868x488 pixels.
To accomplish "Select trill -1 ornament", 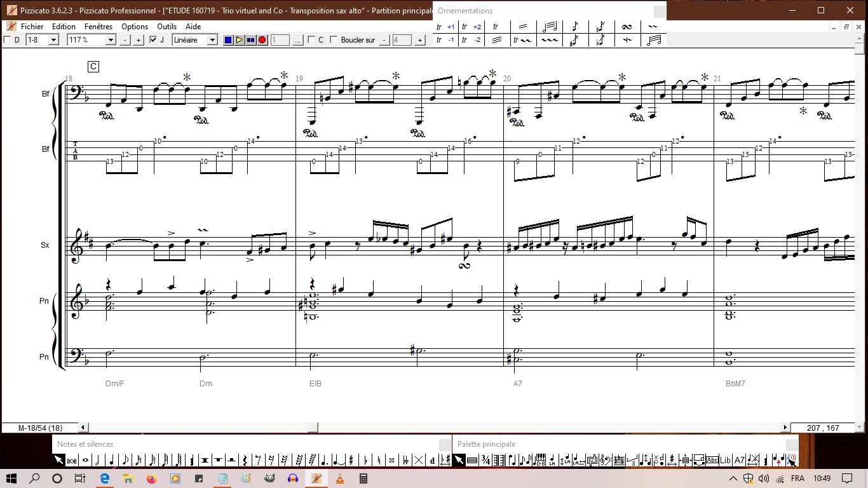I will (x=445, y=40).
